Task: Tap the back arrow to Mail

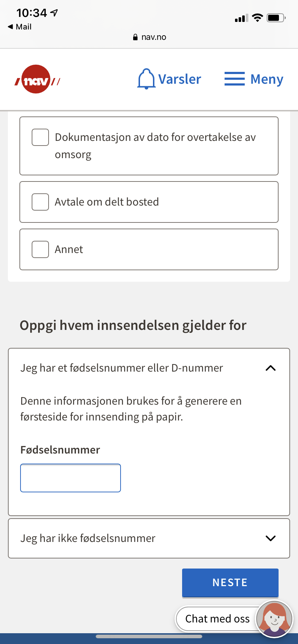Action: click(x=10, y=27)
